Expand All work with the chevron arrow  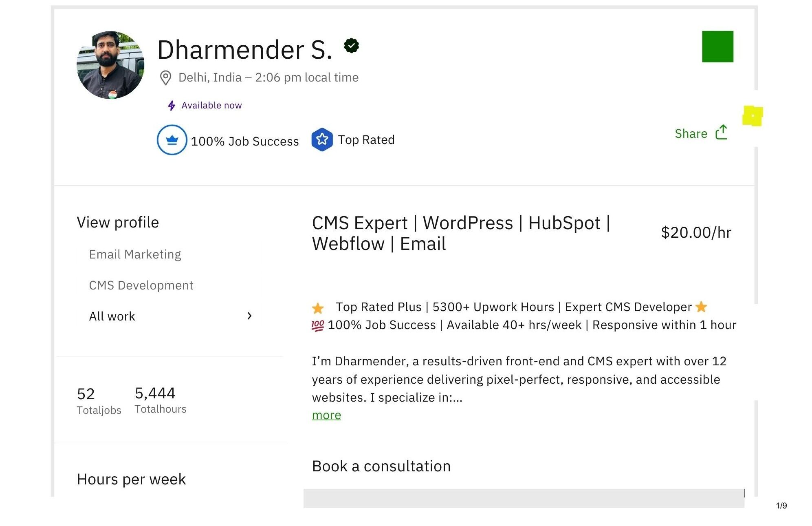click(249, 316)
